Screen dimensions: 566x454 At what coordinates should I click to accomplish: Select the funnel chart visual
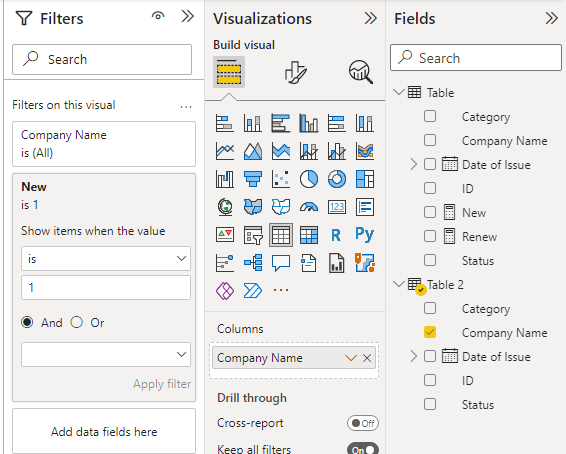pyautogui.click(x=253, y=179)
